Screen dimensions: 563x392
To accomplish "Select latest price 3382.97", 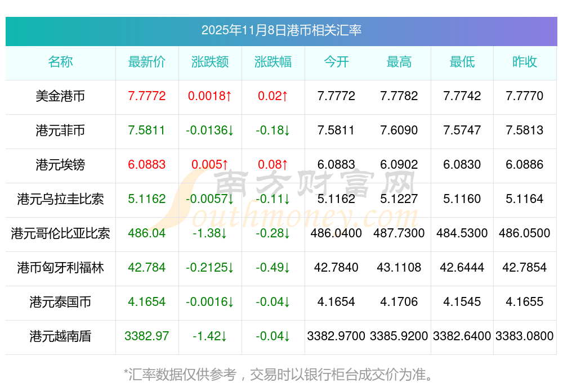I will coord(147,336).
